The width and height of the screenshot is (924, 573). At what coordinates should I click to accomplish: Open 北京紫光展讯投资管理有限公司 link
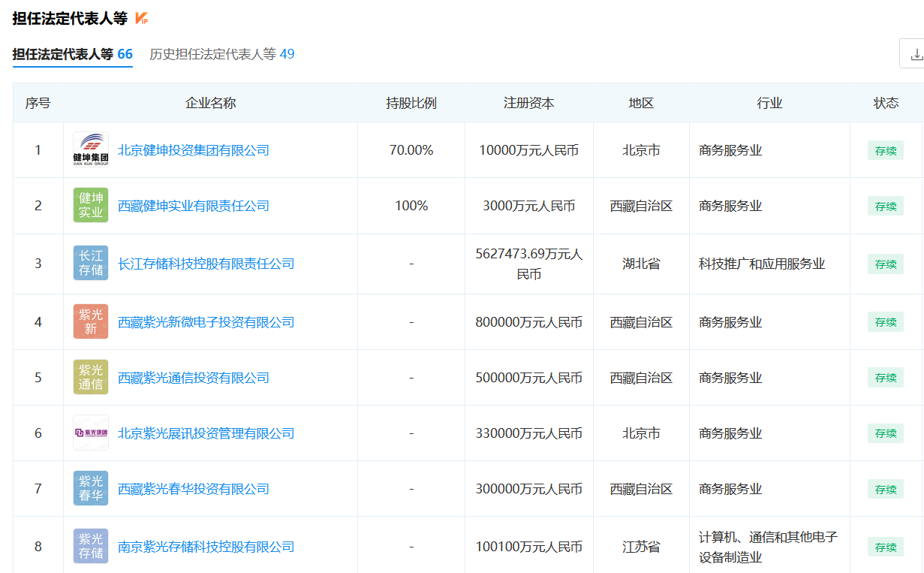click(206, 433)
